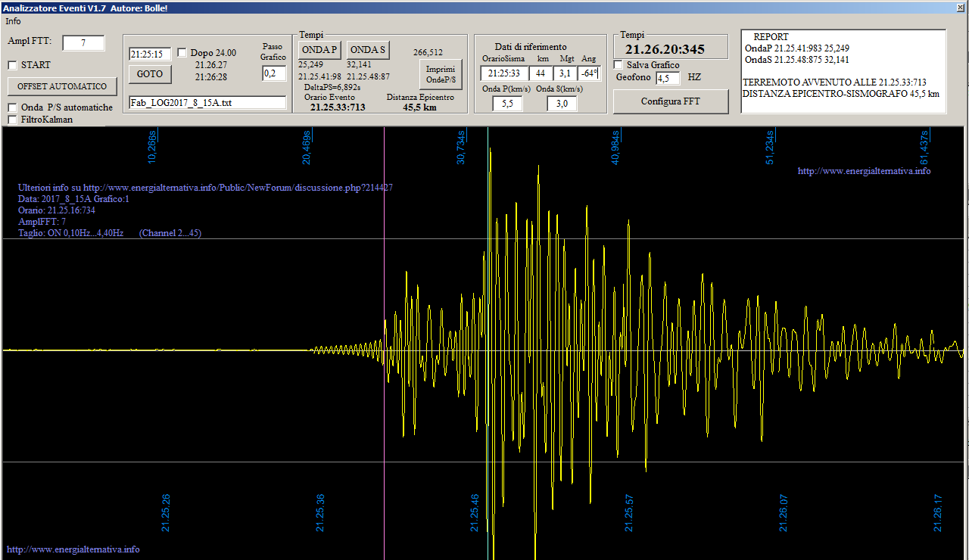
Task: Click the energialternativa.info link at top right of graph
Action: click(x=865, y=171)
